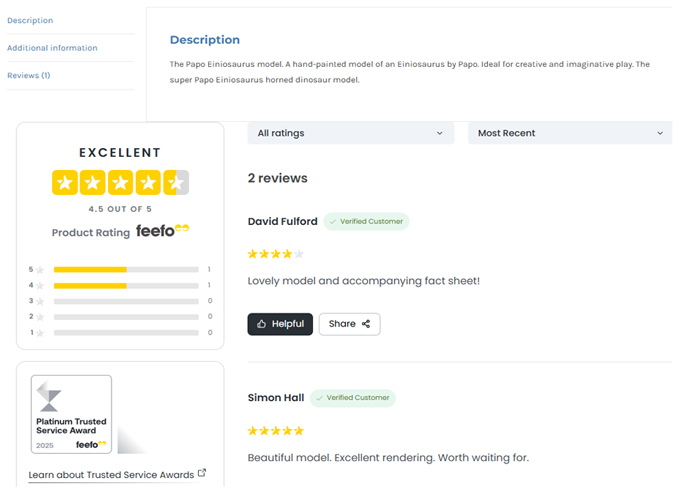The image size is (680, 493).
Task: Click Simon Hall's five-star rating
Action: click(275, 431)
